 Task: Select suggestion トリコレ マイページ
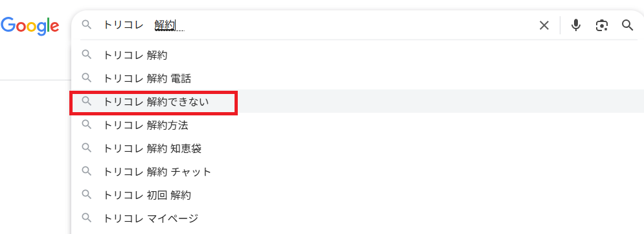[x=356, y=218]
